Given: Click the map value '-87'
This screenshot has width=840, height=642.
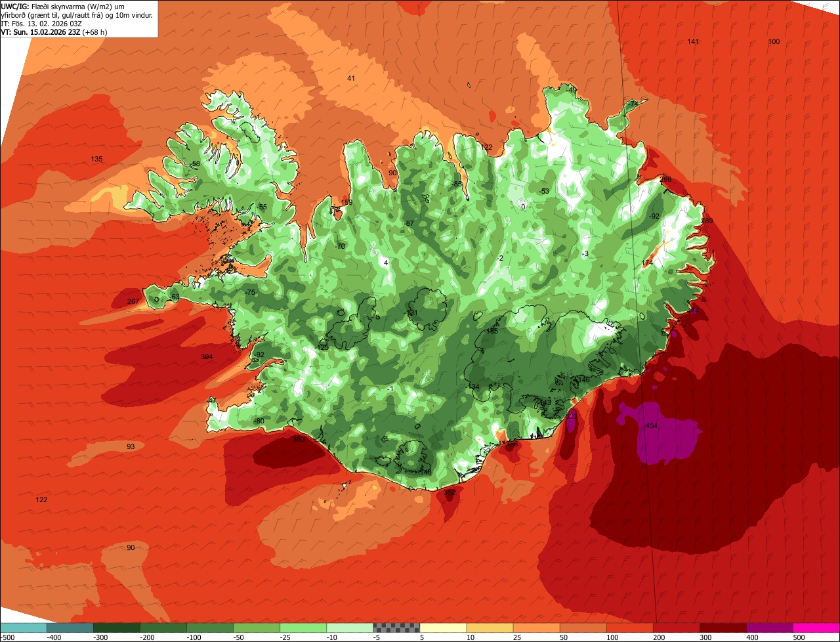Looking at the screenshot, I should tap(409, 224).
